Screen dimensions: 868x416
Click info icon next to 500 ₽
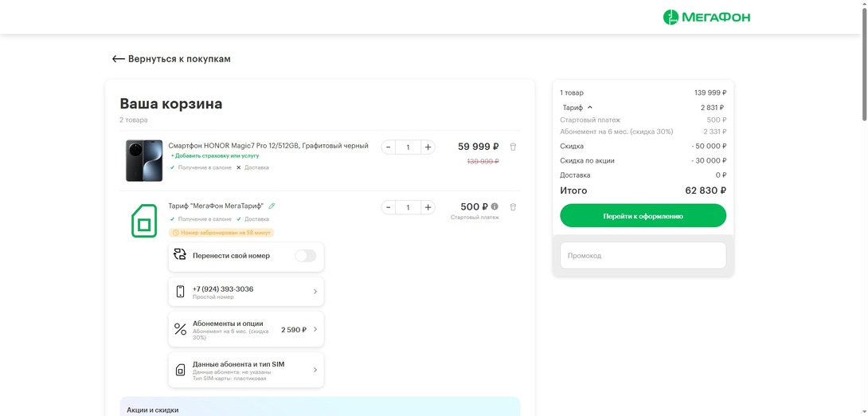495,206
